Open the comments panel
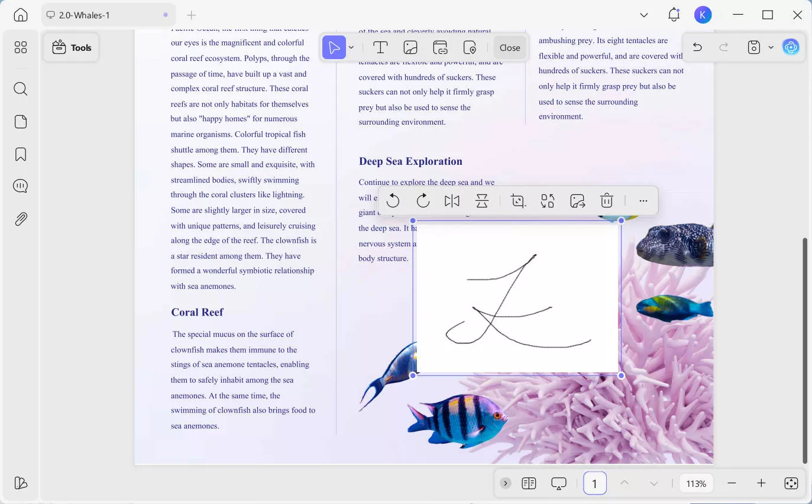Screen dimensions: 812x504 pyautogui.click(x=21, y=186)
